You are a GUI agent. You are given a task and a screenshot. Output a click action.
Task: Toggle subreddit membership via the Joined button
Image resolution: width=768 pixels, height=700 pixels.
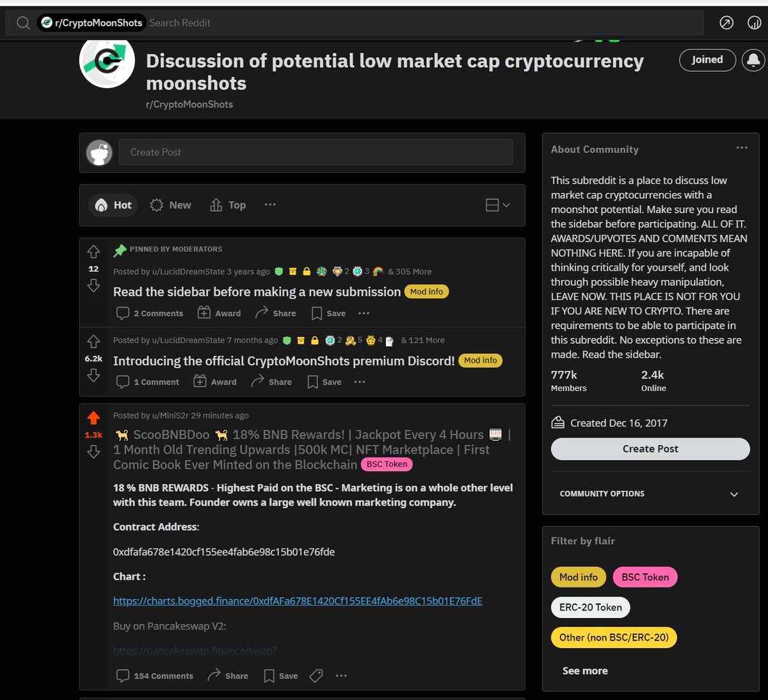[707, 60]
